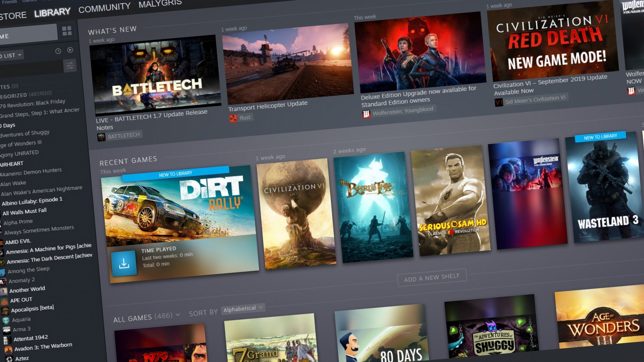Filter ready-to-play games with the play icon
644x362 pixels.
click(70, 51)
